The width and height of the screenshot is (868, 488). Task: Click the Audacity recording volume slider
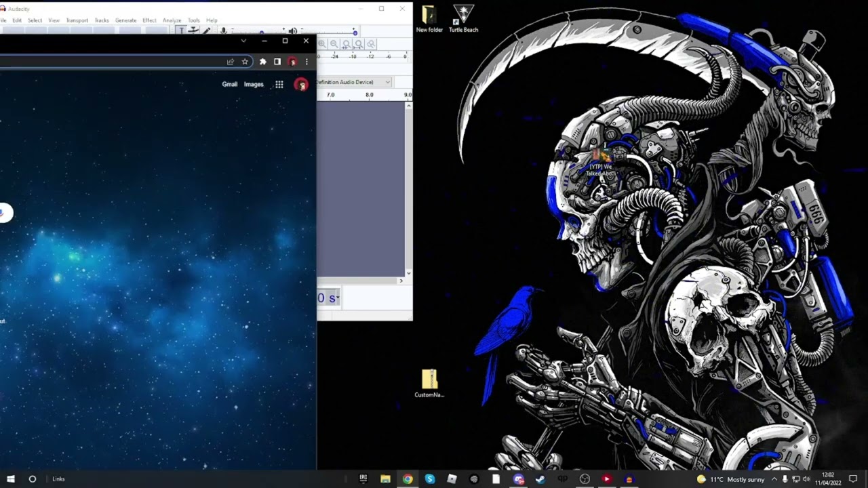(259, 31)
